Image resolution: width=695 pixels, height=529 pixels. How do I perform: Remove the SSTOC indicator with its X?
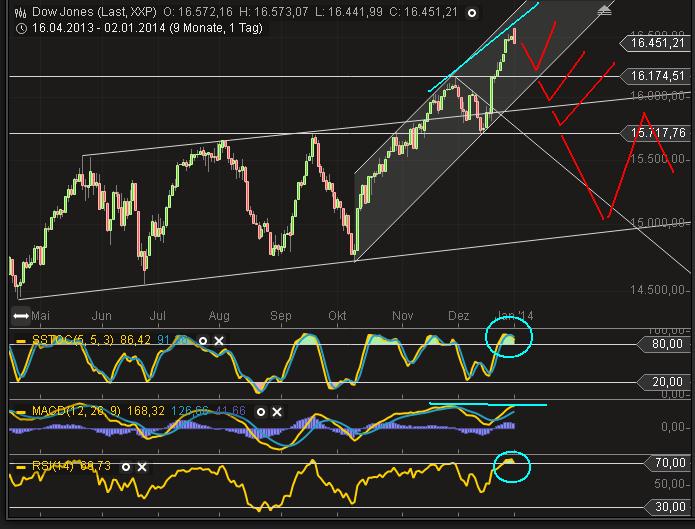pyautogui.click(x=219, y=341)
